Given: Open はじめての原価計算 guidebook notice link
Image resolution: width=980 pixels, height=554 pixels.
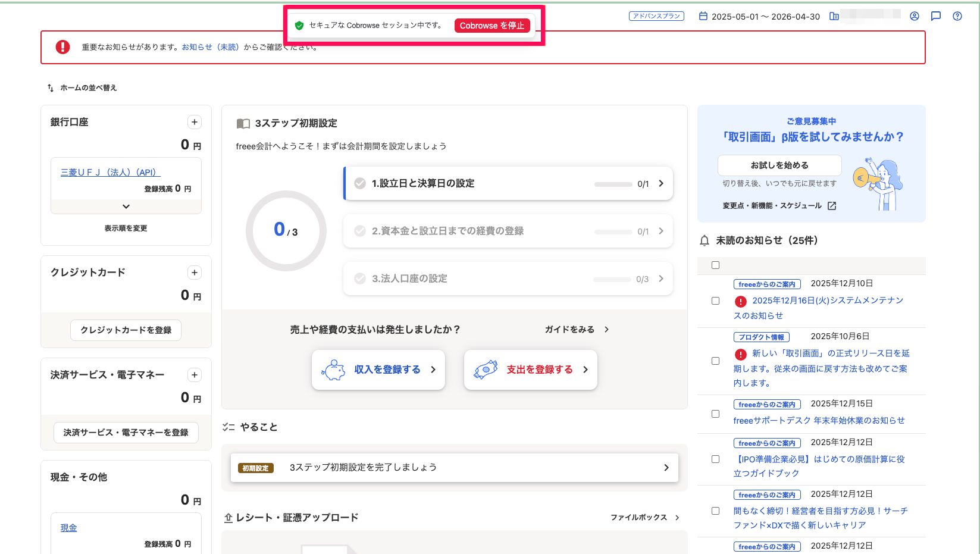Looking at the screenshot, I should tap(819, 467).
